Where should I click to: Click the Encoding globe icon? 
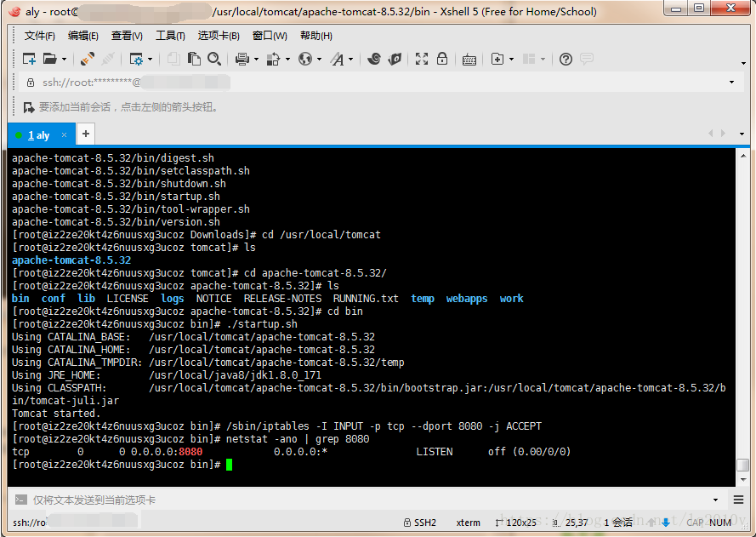point(305,59)
